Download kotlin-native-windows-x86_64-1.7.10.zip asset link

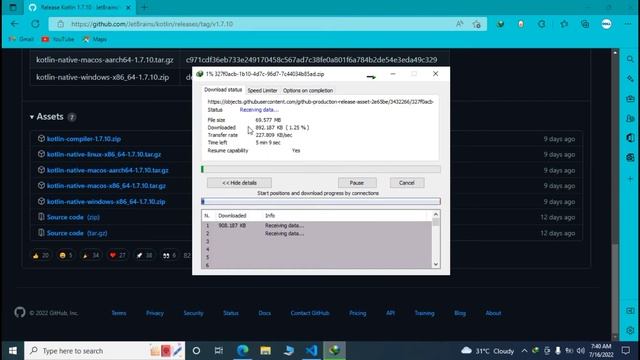[x=106, y=202]
